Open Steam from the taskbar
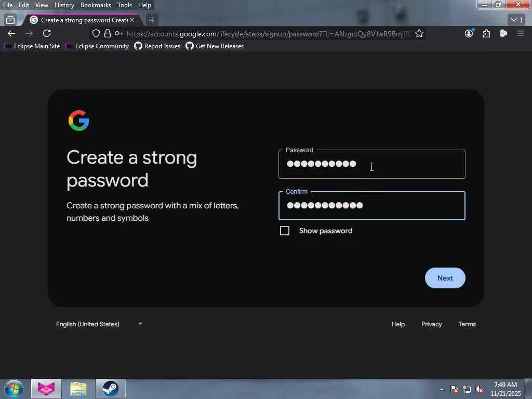Screen dimensions: 532x399 [x=111, y=389]
